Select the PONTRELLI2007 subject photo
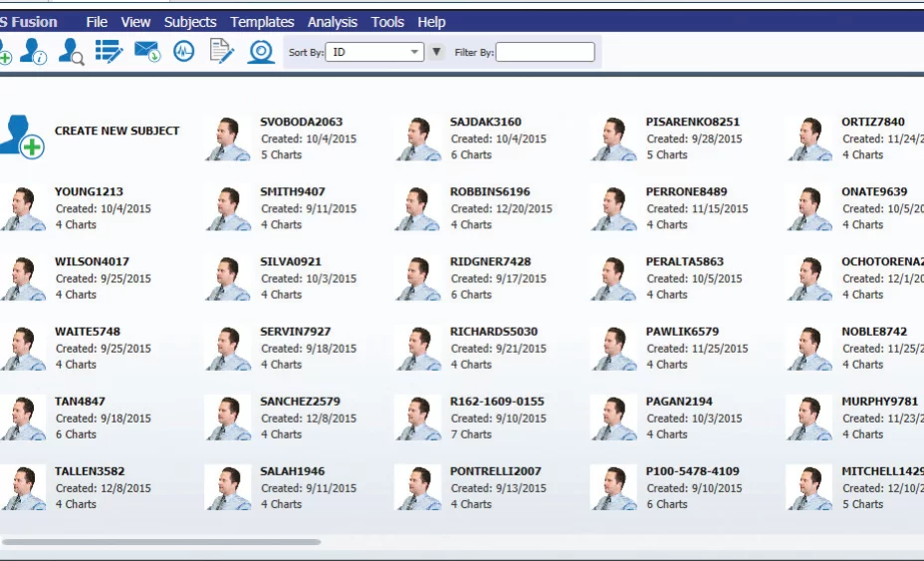 coord(418,487)
